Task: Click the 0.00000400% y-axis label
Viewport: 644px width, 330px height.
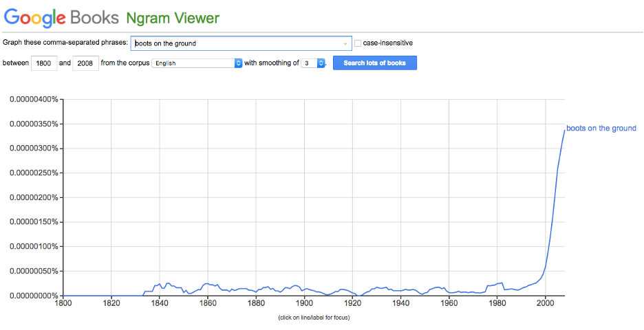Action: coord(33,100)
